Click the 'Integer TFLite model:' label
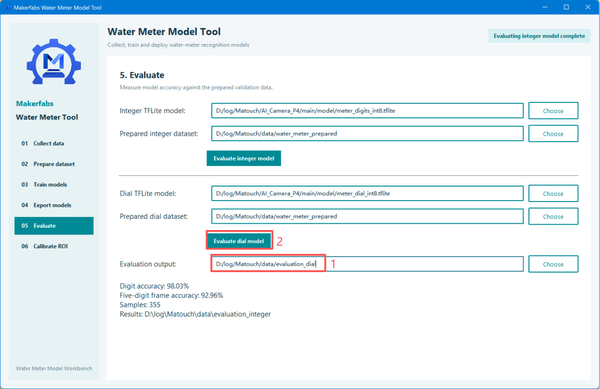The width and height of the screenshot is (600, 389). [152, 111]
